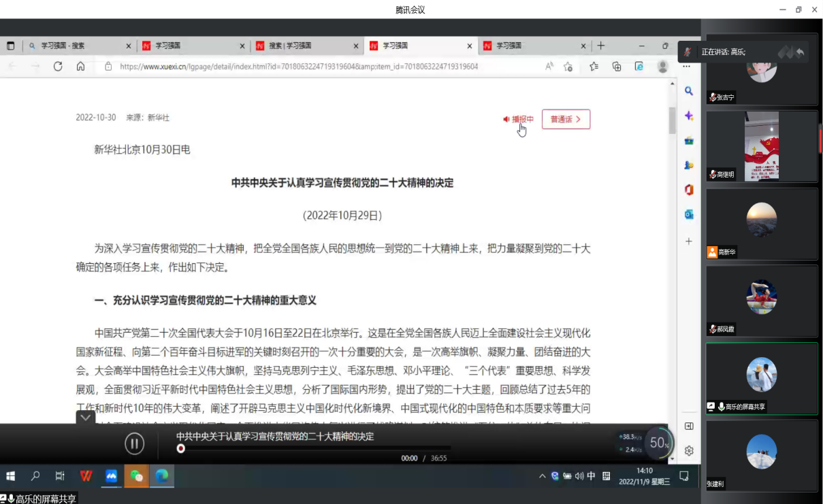
Task: Open browser Collections icon
Action: pos(617,67)
